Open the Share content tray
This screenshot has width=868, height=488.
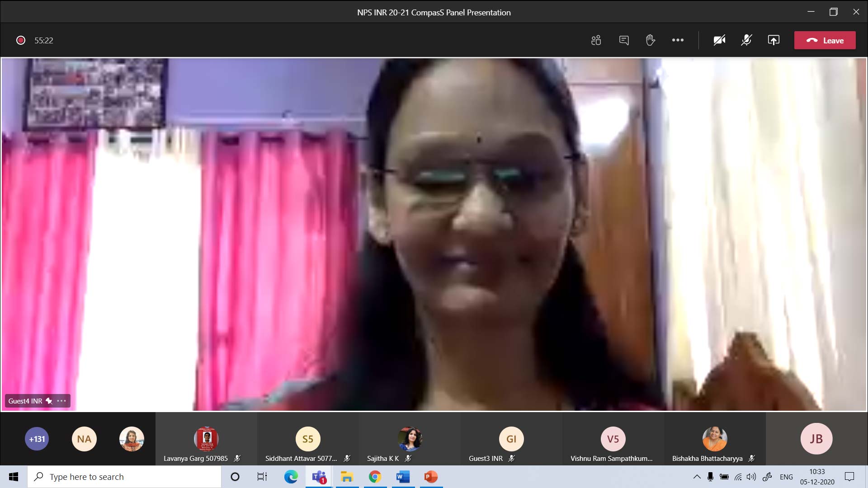tap(774, 40)
